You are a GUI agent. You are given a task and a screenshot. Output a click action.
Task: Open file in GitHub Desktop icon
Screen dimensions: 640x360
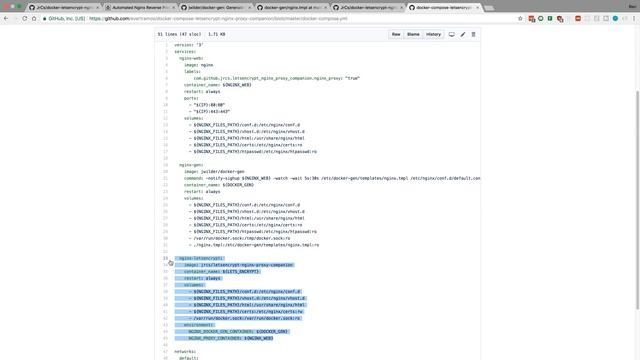point(451,34)
